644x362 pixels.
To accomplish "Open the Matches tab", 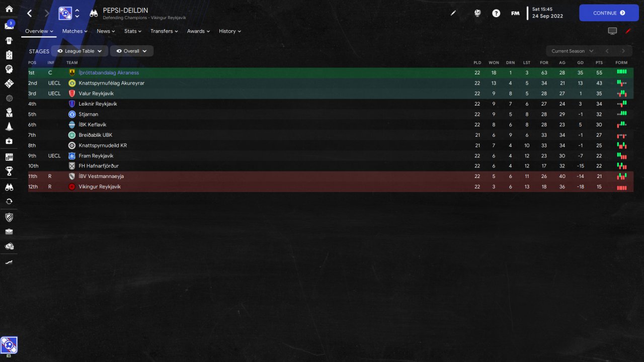I will 74,31.
